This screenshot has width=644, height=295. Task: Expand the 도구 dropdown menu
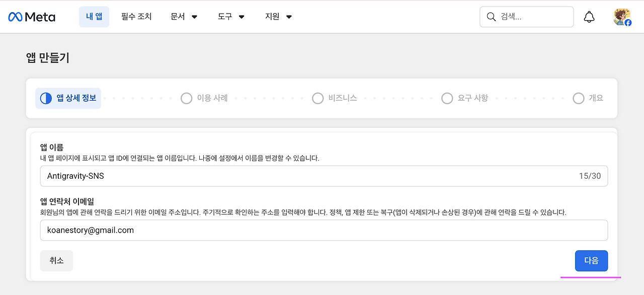[x=231, y=17]
